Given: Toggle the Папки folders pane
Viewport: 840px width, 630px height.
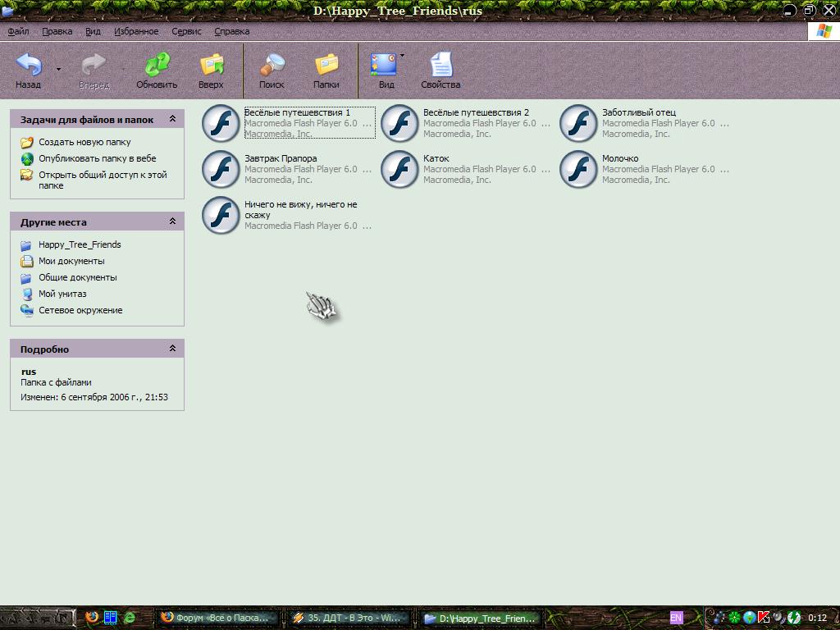Looking at the screenshot, I should tap(326, 66).
